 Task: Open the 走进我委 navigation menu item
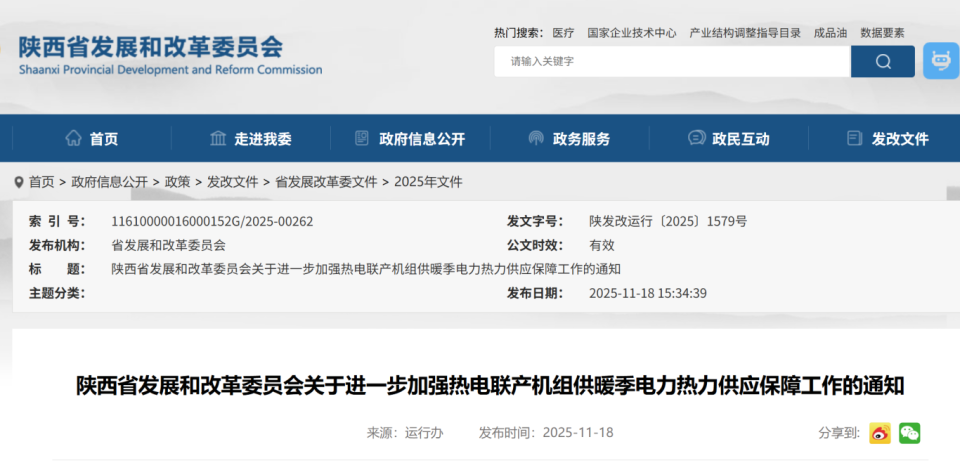[263, 139]
